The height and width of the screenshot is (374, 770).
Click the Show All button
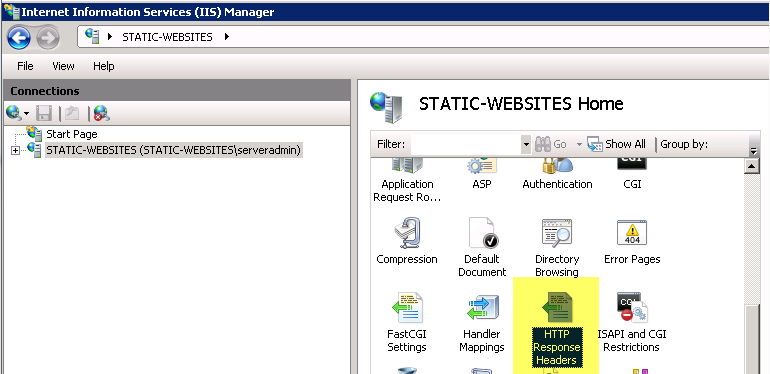click(x=616, y=144)
